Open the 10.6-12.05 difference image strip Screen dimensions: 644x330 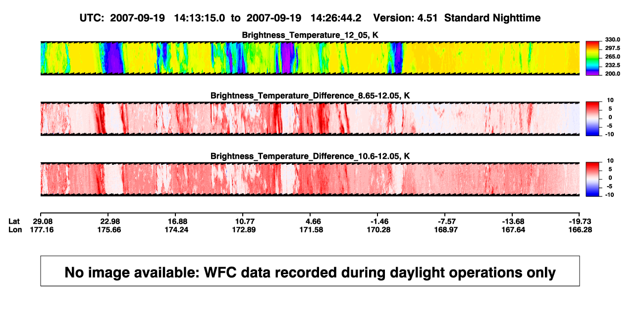pyautogui.click(x=310, y=179)
